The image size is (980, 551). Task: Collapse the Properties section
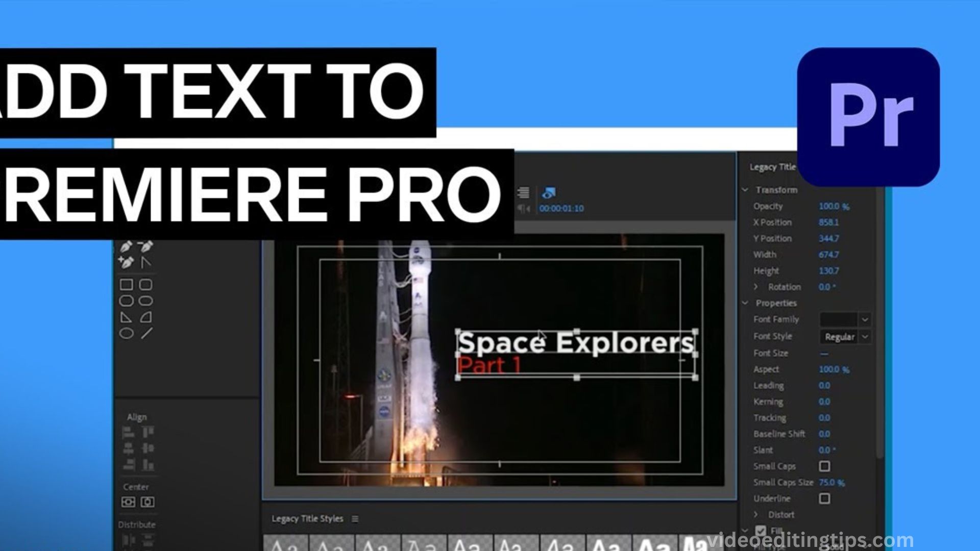(745, 303)
